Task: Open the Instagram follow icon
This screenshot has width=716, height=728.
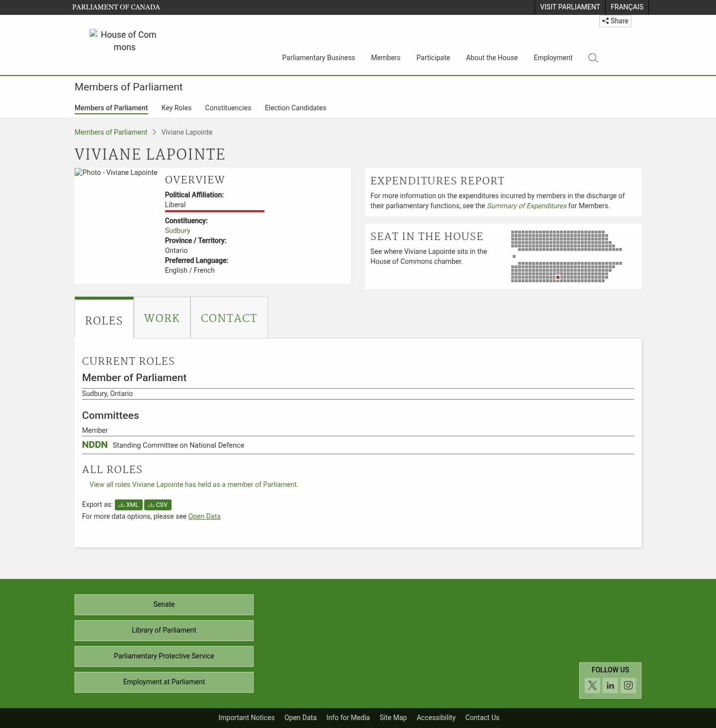Action: point(628,685)
